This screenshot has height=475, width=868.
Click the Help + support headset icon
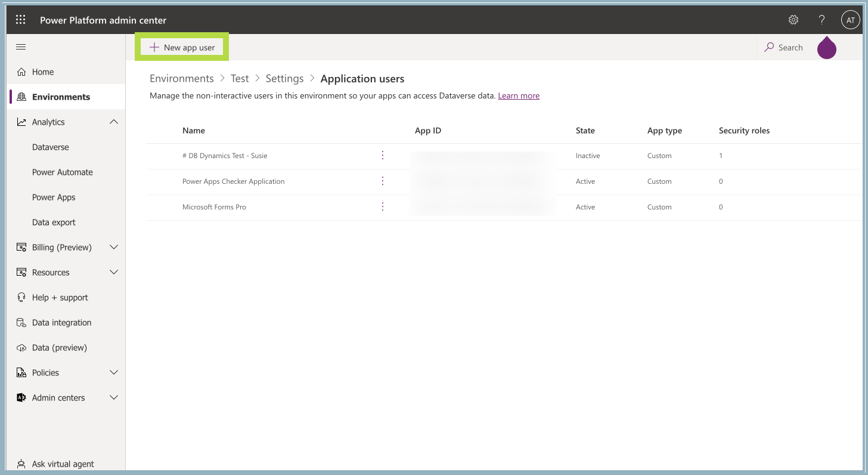[21, 297]
